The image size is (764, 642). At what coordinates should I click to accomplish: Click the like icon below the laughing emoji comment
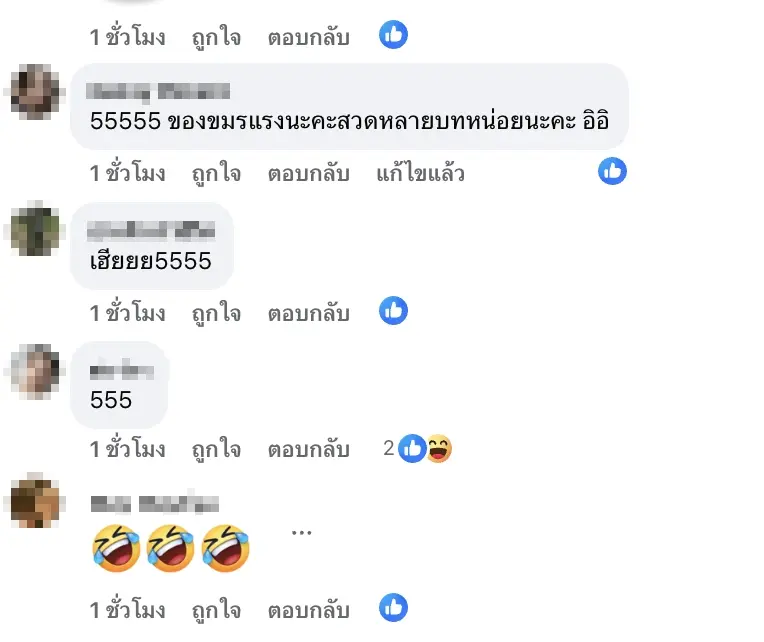point(393,607)
